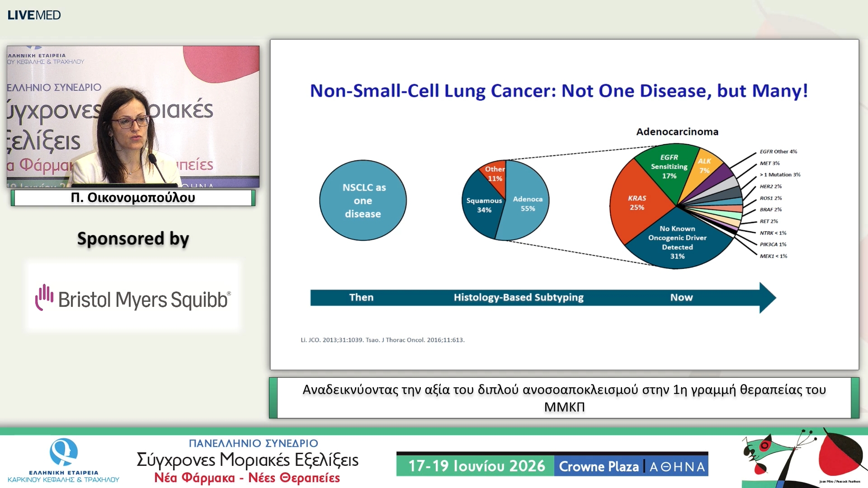Click the '> 1 Mutation 3%' label
This screenshot has width=868, height=488.
click(780, 174)
